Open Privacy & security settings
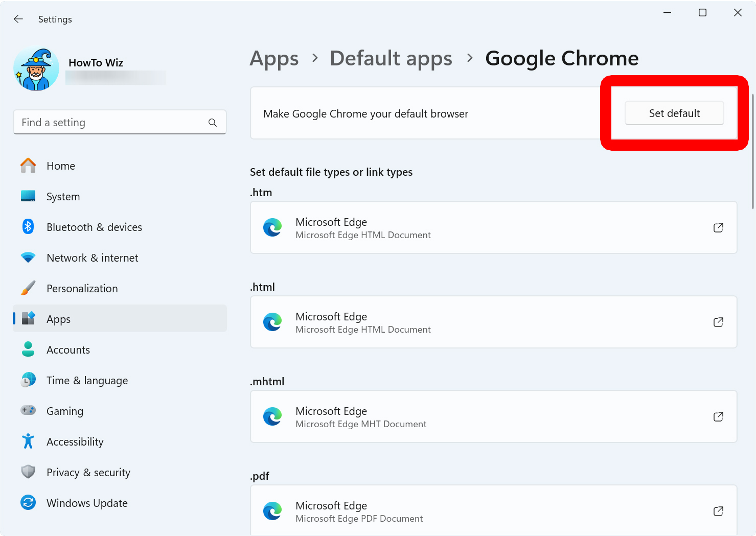Viewport: 756px width, 536px height. [88, 472]
